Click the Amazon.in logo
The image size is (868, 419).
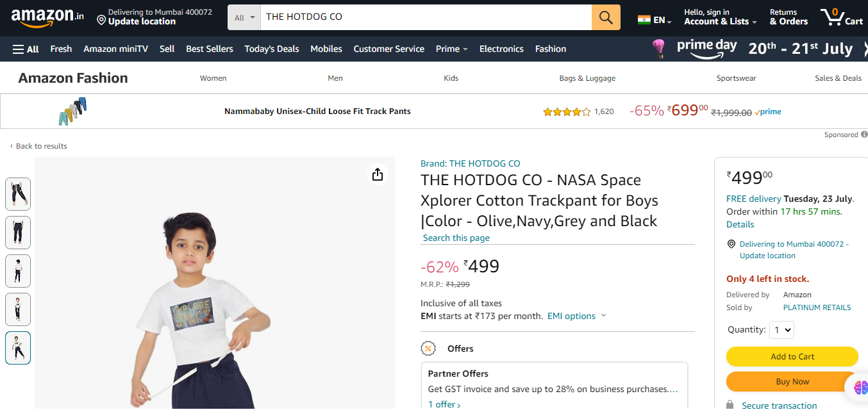47,17
